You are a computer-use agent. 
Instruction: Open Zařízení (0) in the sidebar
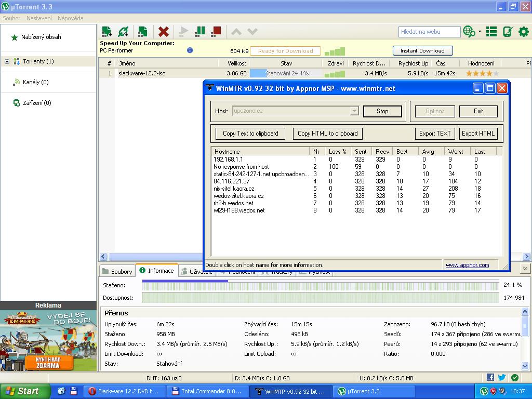(37, 103)
